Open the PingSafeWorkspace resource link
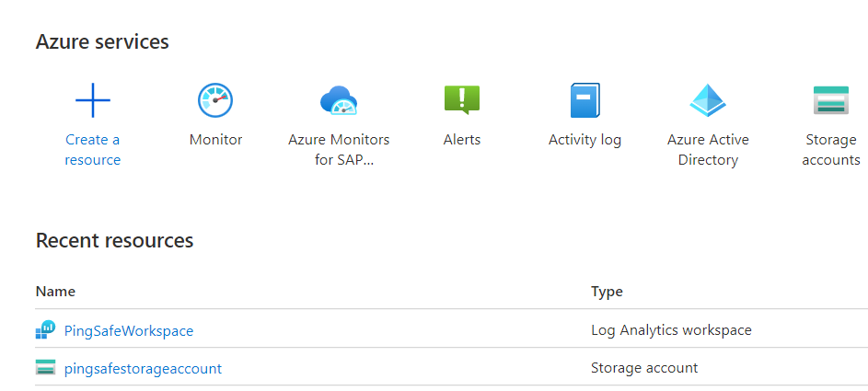The image size is (868, 391). (129, 330)
